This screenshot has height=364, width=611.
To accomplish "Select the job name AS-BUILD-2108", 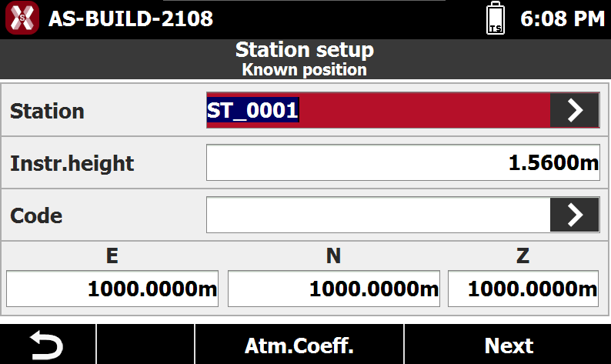I will click(x=131, y=18).
